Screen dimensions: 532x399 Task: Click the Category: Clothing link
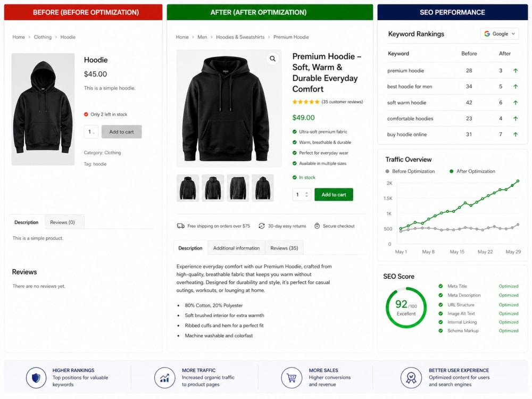point(103,153)
